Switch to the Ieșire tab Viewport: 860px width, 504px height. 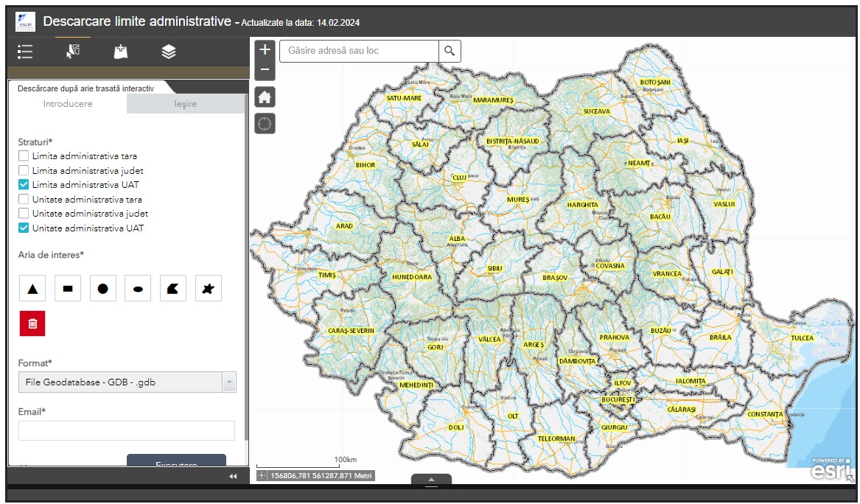click(186, 104)
